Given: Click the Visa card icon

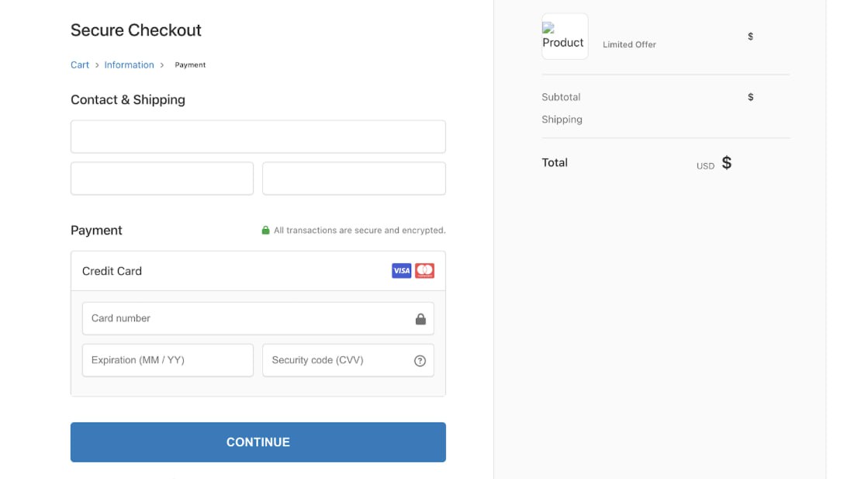Looking at the screenshot, I should (401, 271).
